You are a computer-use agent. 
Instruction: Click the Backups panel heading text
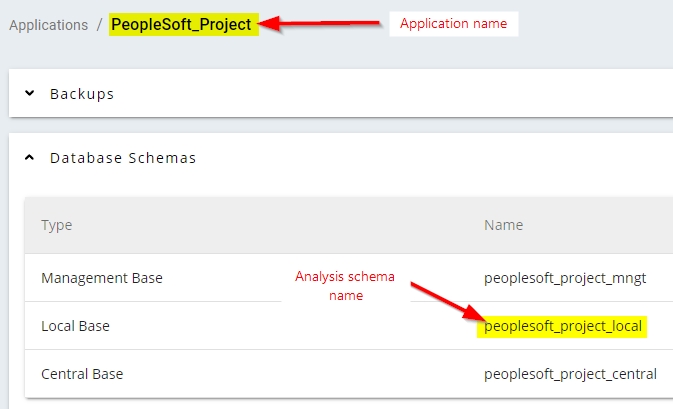tap(82, 94)
